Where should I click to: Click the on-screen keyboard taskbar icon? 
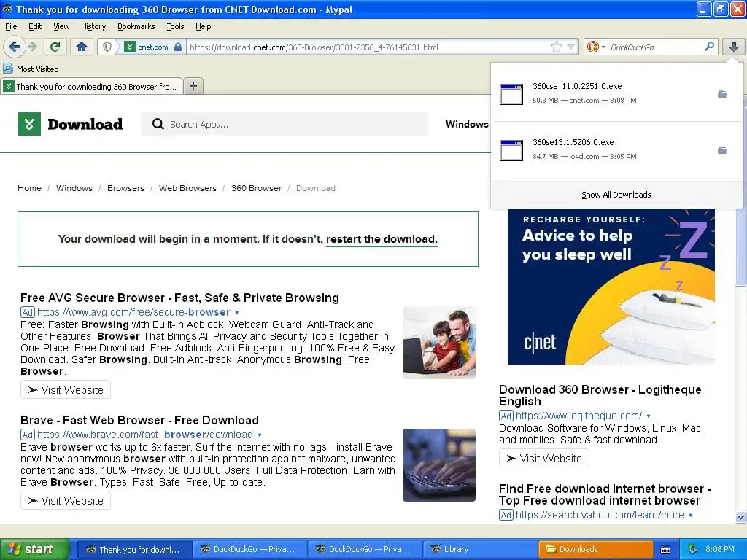click(x=665, y=550)
